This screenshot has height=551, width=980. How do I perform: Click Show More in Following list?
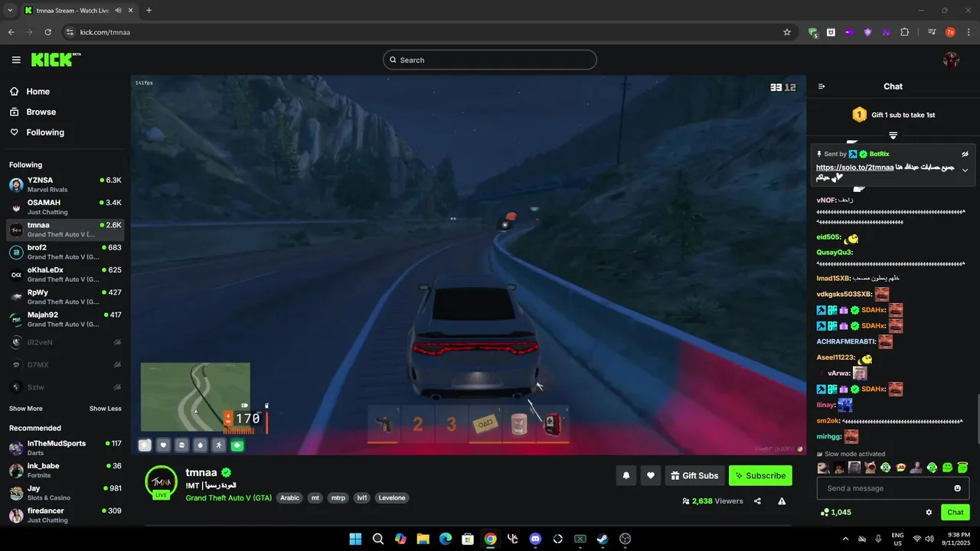(x=26, y=409)
